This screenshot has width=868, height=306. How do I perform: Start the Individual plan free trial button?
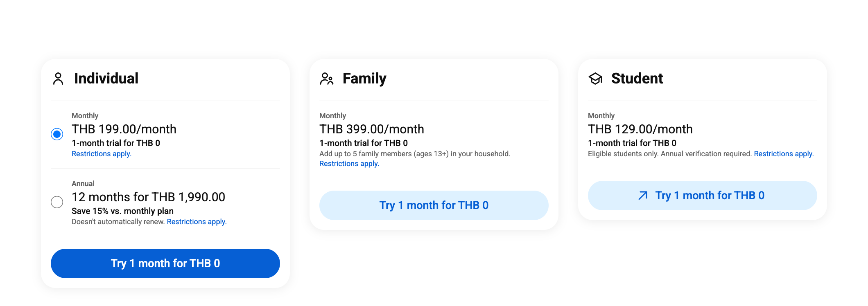pyautogui.click(x=165, y=263)
